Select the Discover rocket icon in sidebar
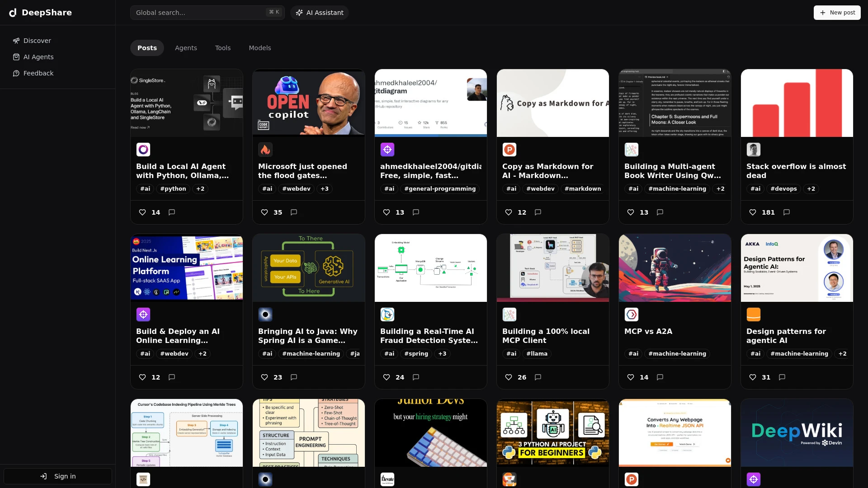The height and width of the screenshot is (488, 868). pos(16,41)
